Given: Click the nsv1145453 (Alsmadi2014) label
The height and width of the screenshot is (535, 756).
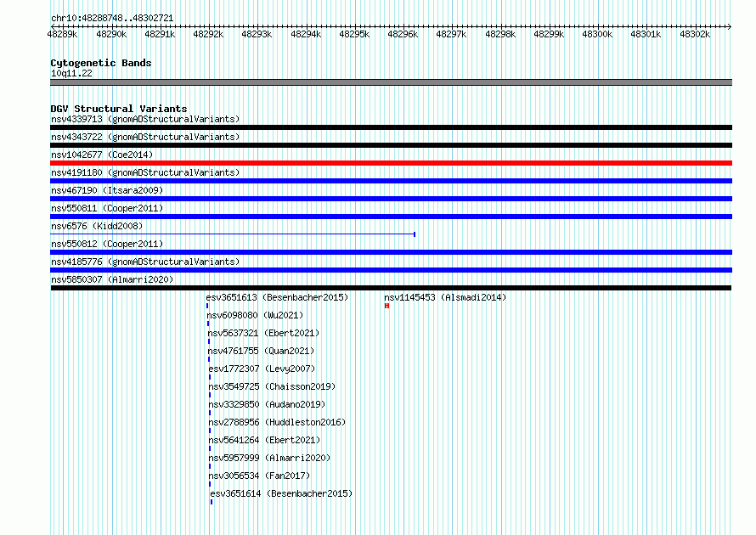Looking at the screenshot, I should point(445,297).
